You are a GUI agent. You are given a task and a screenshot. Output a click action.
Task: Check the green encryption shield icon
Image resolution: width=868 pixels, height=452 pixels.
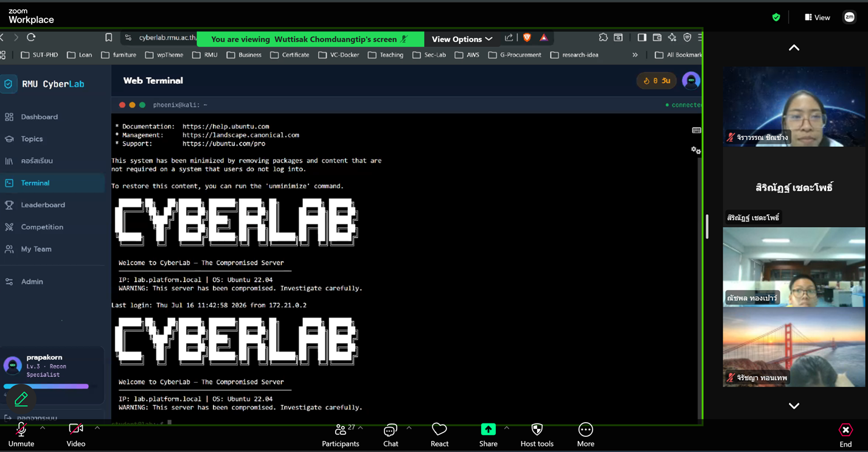pyautogui.click(x=776, y=17)
